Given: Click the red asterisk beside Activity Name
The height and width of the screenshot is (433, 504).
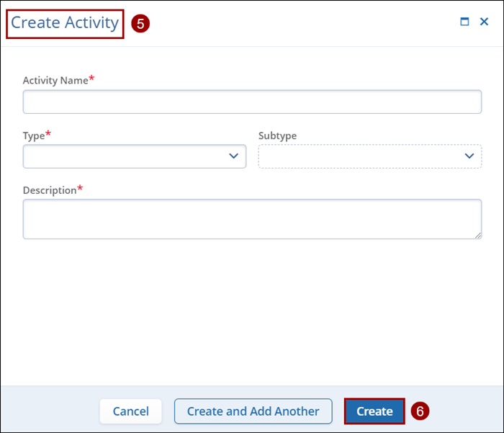Looking at the screenshot, I should (91, 79).
